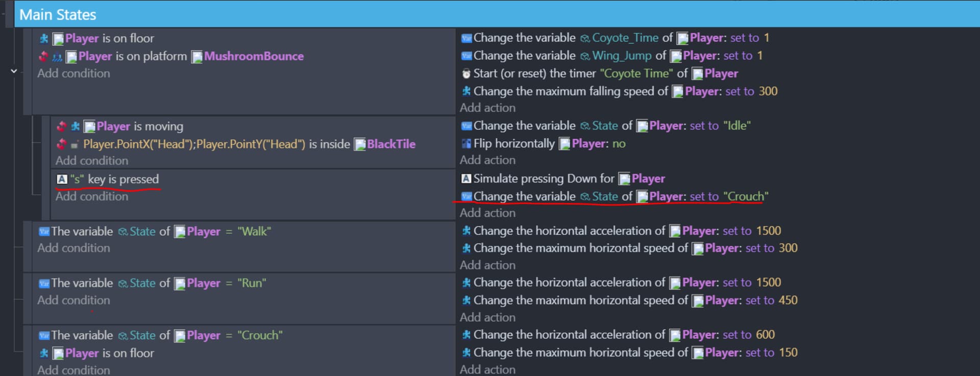Click "Add condition" under the "Run" state condition
980x376 pixels.
73,300
